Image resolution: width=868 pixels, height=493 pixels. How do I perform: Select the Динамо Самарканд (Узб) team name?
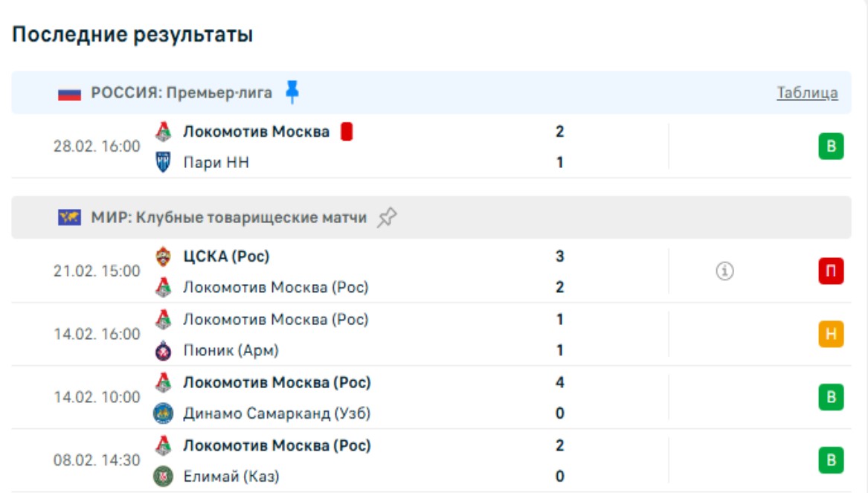click(x=277, y=413)
